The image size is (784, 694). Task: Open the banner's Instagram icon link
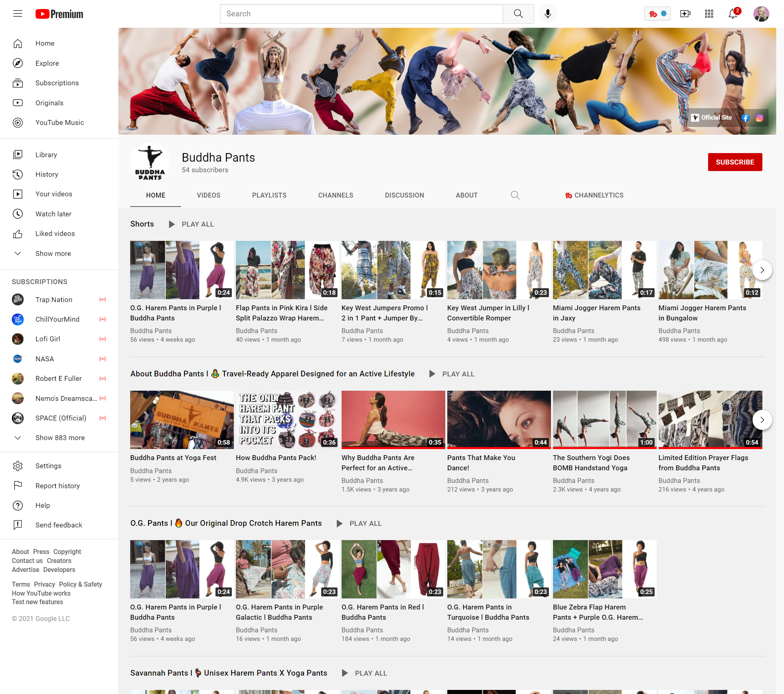coord(760,118)
